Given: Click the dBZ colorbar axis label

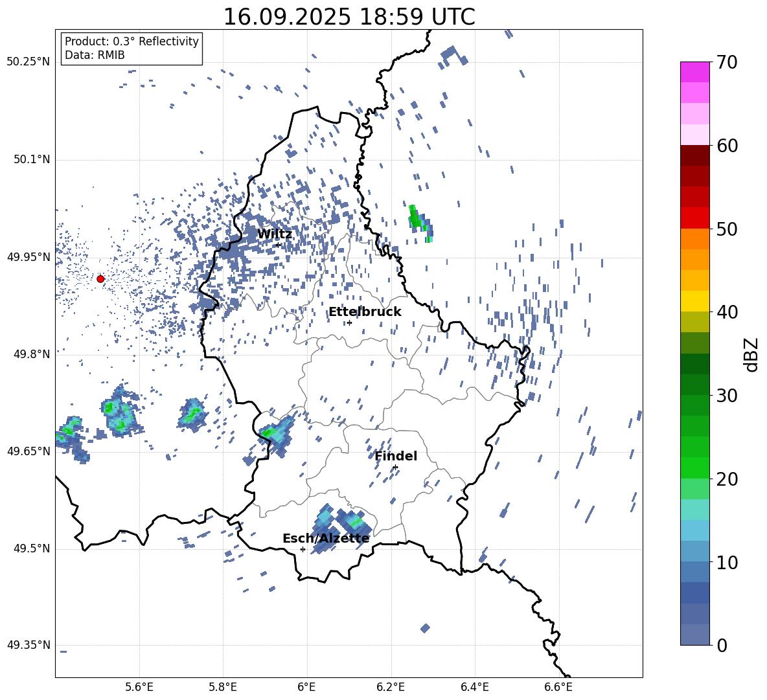Looking at the screenshot, I should pyautogui.click(x=752, y=355).
